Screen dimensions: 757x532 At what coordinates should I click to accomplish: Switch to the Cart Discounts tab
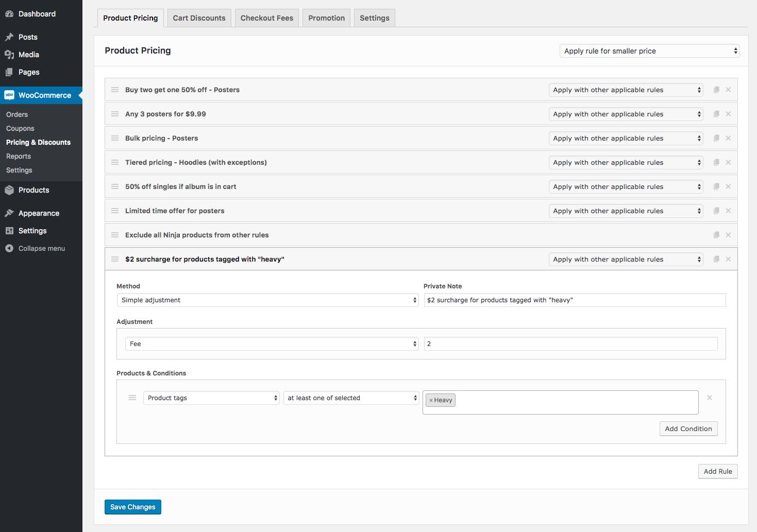(199, 18)
